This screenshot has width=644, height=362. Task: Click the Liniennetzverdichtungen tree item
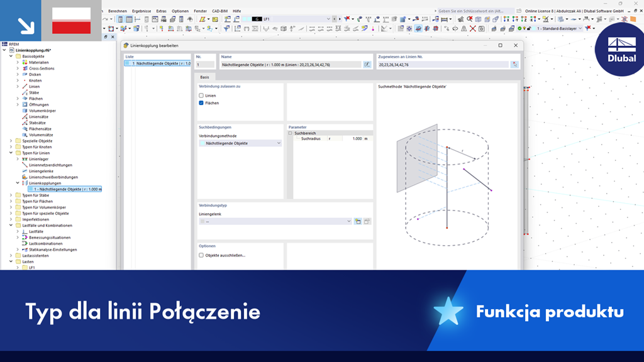coord(50,165)
